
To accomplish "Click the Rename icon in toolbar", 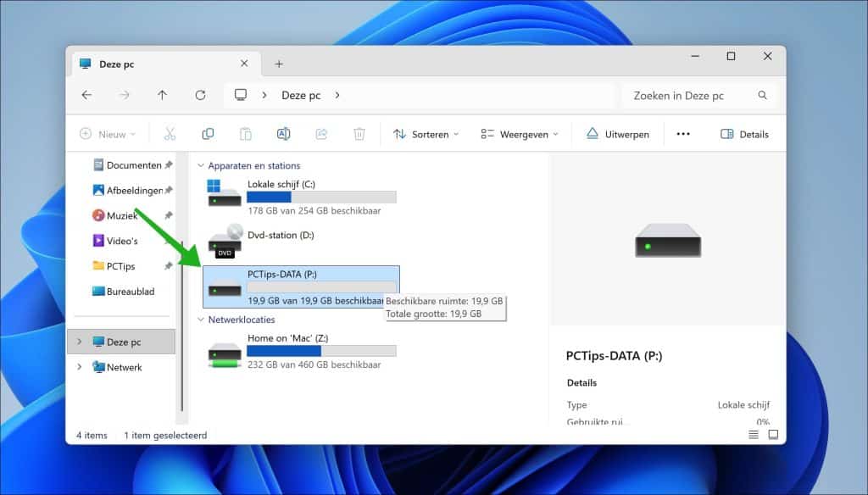I will (283, 134).
